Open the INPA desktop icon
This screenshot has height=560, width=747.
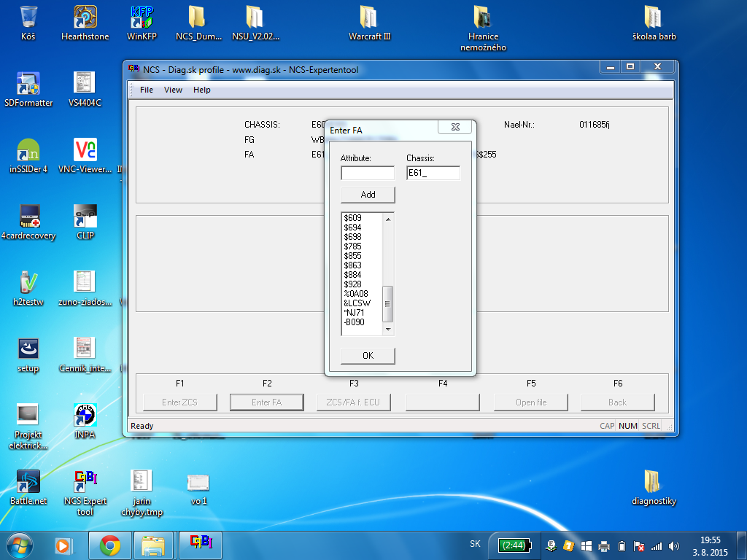pos(85,416)
